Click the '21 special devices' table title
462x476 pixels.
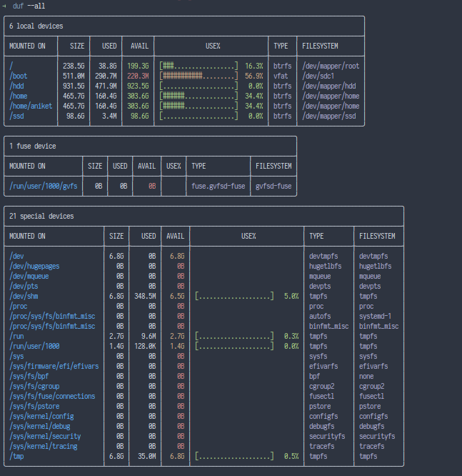point(41,216)
